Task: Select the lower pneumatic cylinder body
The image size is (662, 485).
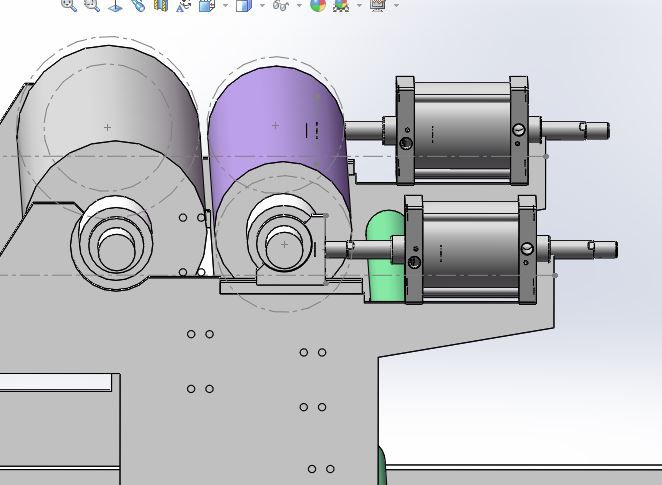Action: click(x=471, y=249)
